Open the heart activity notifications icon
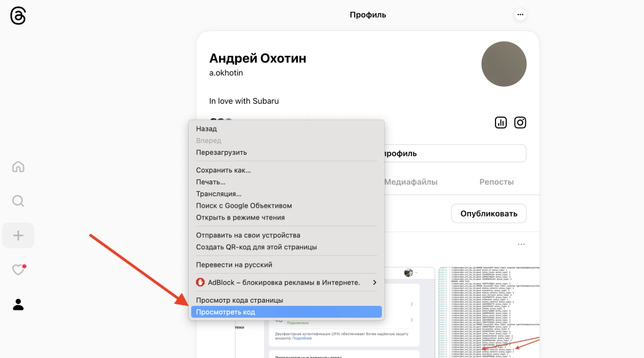Image resolution: width=644 pixels, height=358 pixels. 18,270
